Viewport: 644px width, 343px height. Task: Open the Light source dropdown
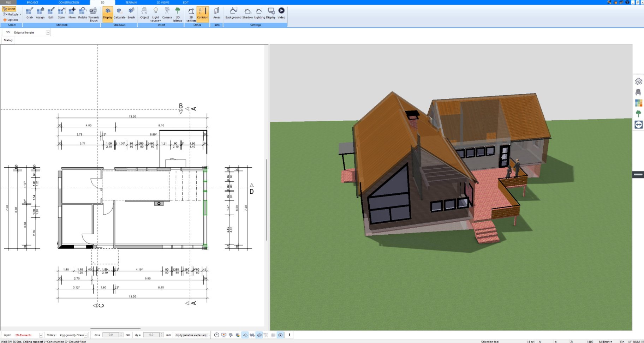click(x=155, y=14)
